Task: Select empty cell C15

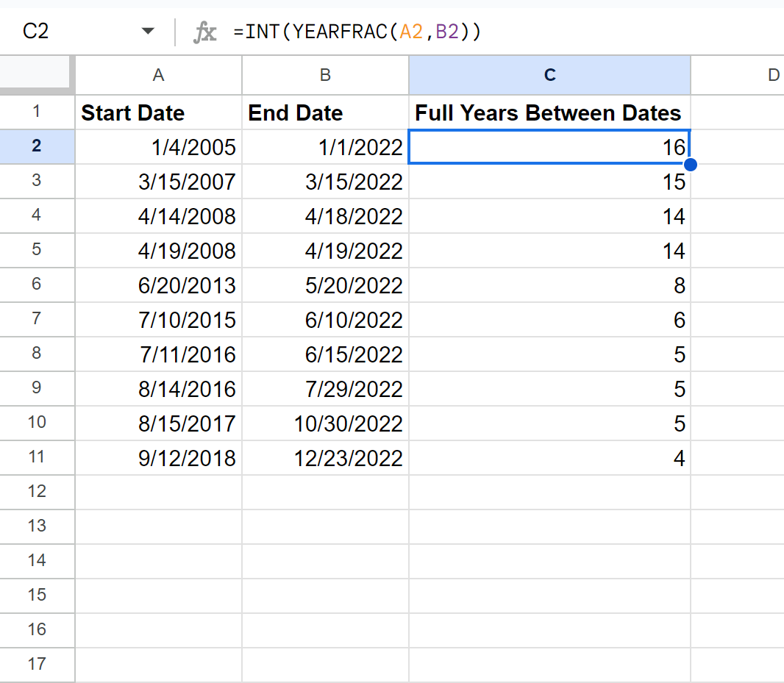Action: pos(549,596)
